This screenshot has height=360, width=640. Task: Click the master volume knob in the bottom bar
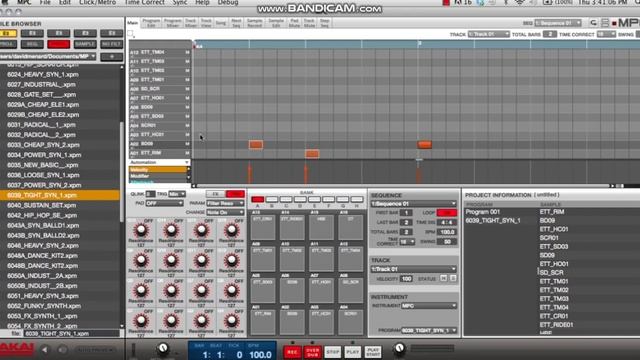(x=399, y=349)
